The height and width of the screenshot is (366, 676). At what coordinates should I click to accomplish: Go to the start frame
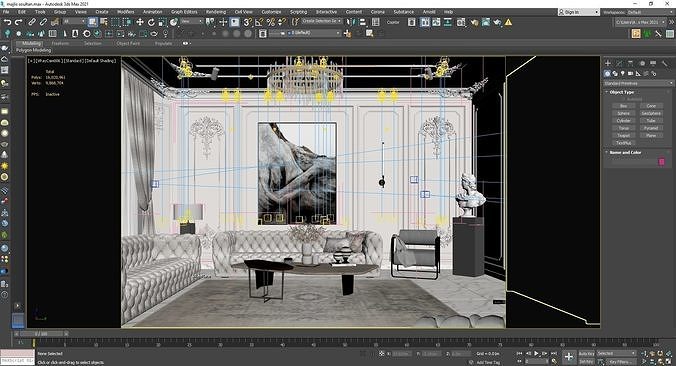pos(520,353)
